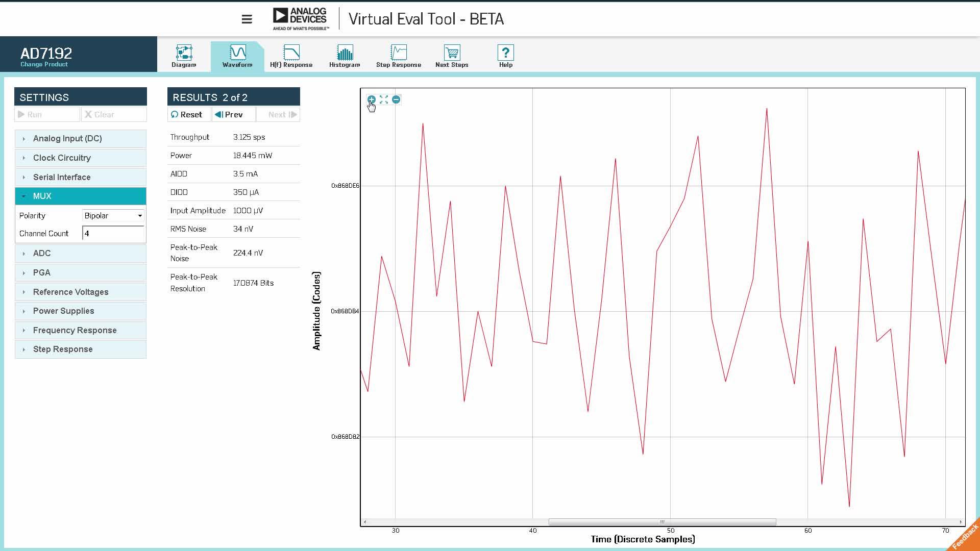Open the Next Steps cart icon
This screenshot has height=551, width=980.
[452, 53]
